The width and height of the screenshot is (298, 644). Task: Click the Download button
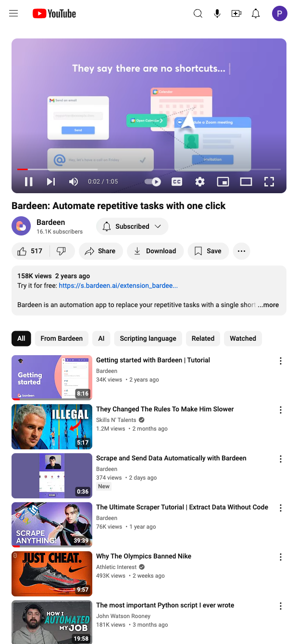[x=155, y=251]
